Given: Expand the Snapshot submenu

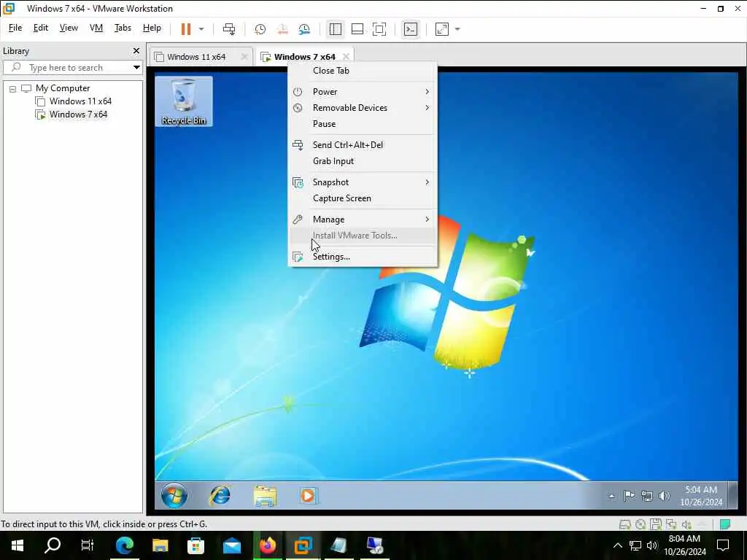Looking at the screenshot, I should [x=363, y=182].
